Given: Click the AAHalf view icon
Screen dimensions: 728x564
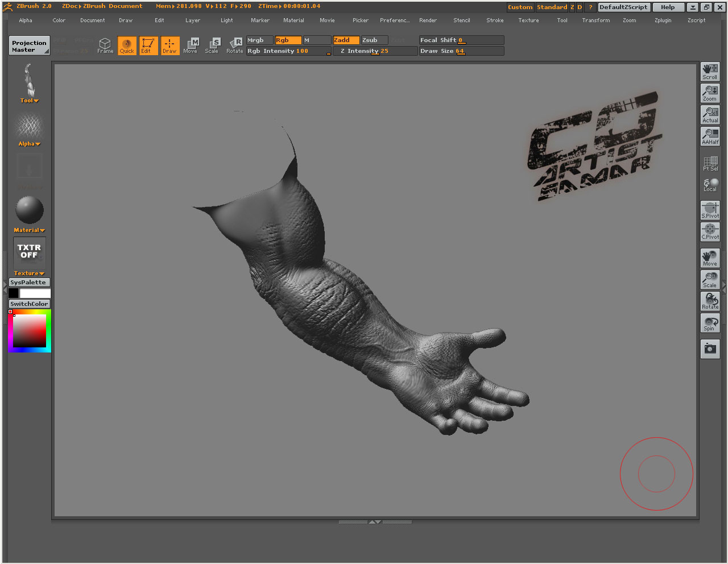Looking at the screenshot, I should pos(710,136).
